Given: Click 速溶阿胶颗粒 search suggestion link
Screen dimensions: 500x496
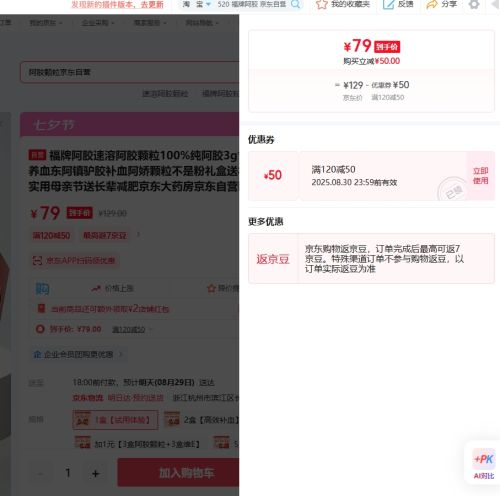Looking at the screenshot, I should (165, 94).
